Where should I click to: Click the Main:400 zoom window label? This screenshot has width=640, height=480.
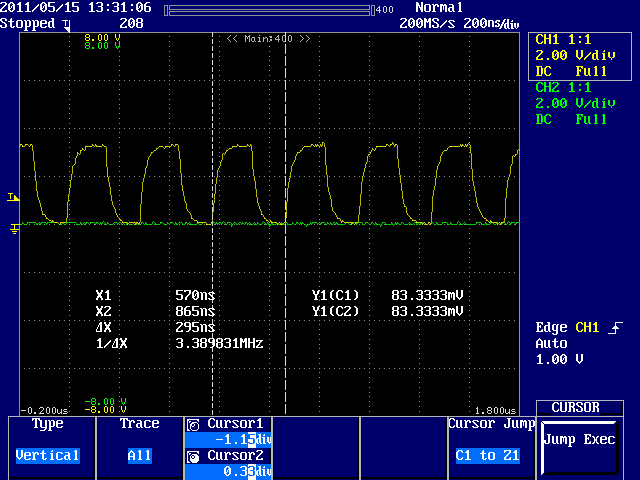(268, 38)
